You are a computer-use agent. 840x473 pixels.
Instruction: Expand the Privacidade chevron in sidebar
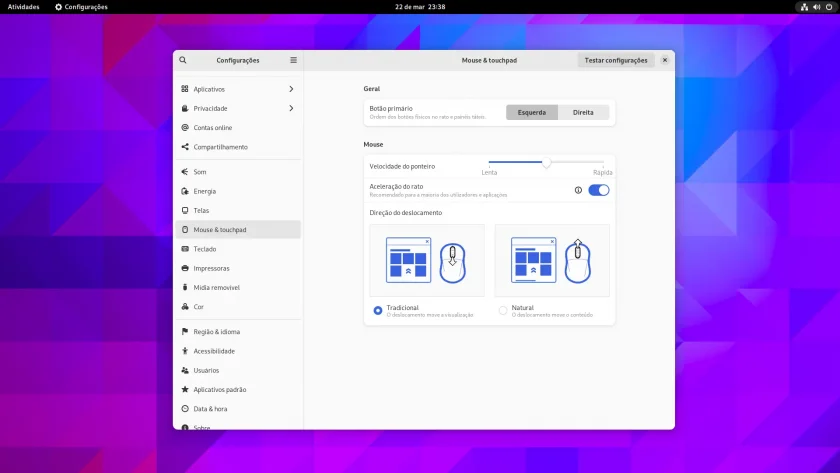pos(291,108)
